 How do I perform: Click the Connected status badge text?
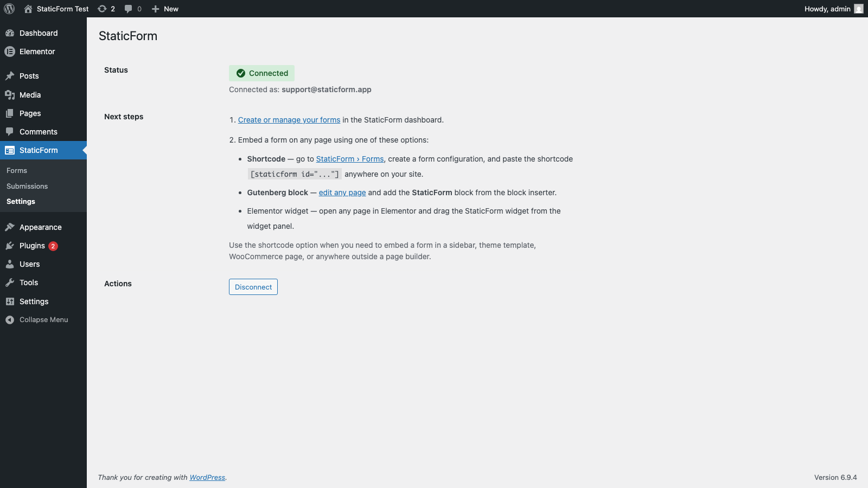tap(269, 73)
